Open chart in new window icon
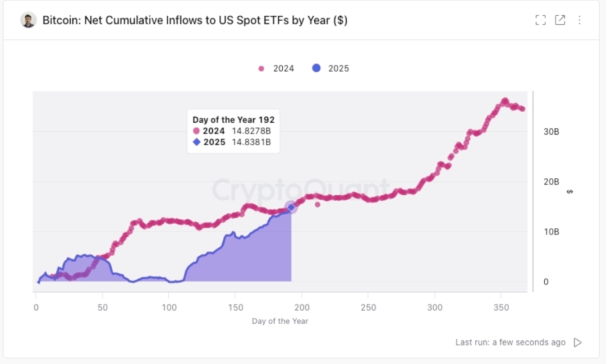This screenshot has width=606, height=364. [560, 20]
